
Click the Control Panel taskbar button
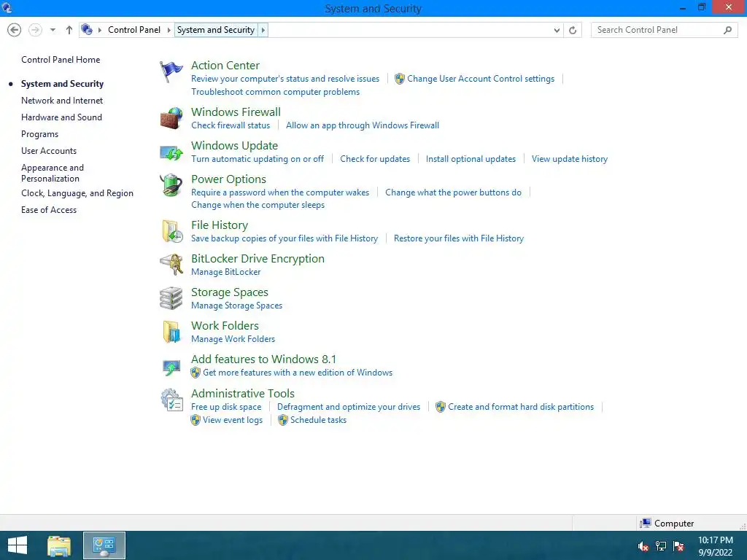pyautogui.click(x=104, y=545)
